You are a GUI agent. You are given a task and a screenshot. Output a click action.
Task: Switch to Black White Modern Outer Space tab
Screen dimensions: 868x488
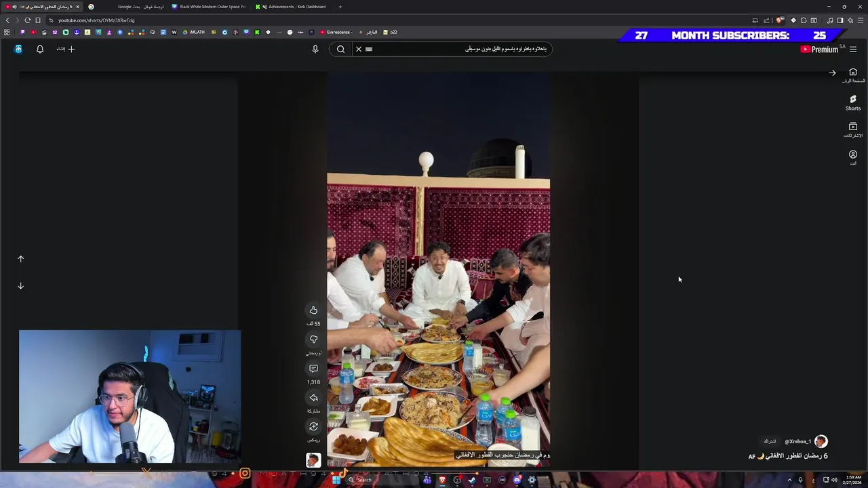click(209, 7)
